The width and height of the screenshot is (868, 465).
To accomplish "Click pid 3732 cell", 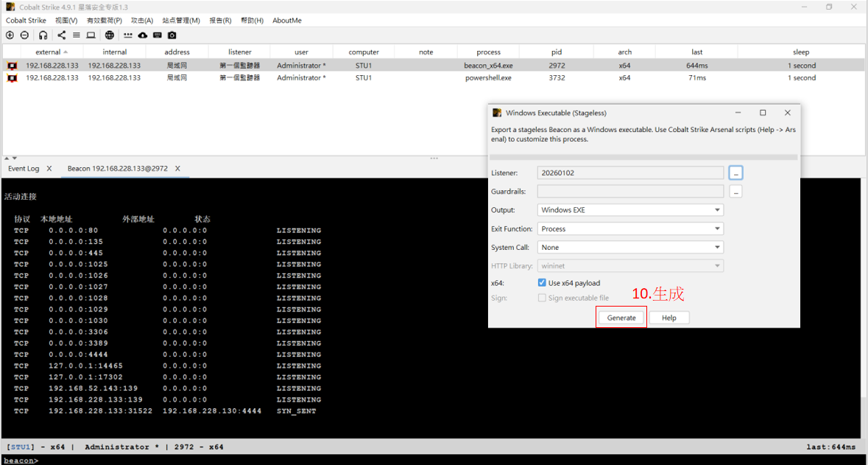I will tap(557, 78).
